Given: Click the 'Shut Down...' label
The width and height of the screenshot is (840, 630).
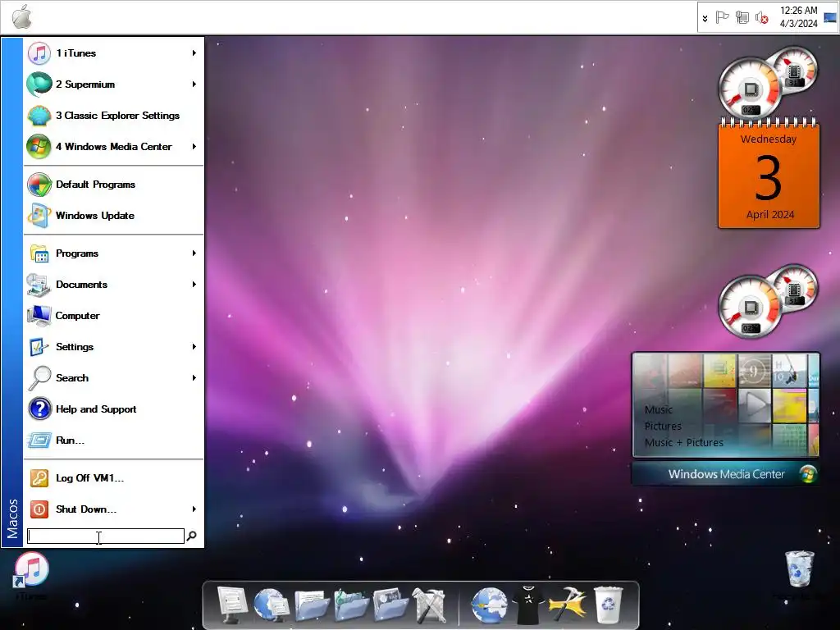Looking at the screenshot, I should pos(85,509).
